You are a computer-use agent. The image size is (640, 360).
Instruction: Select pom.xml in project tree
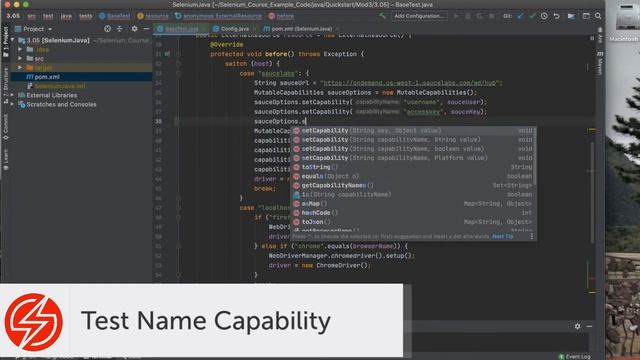(82, 77)
